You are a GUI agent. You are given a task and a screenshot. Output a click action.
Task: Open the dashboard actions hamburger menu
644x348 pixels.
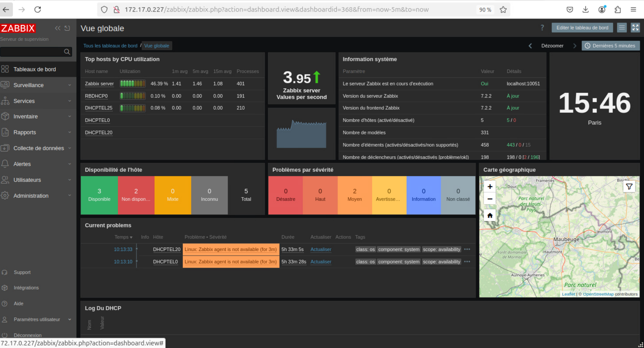[x=622, y=28]
